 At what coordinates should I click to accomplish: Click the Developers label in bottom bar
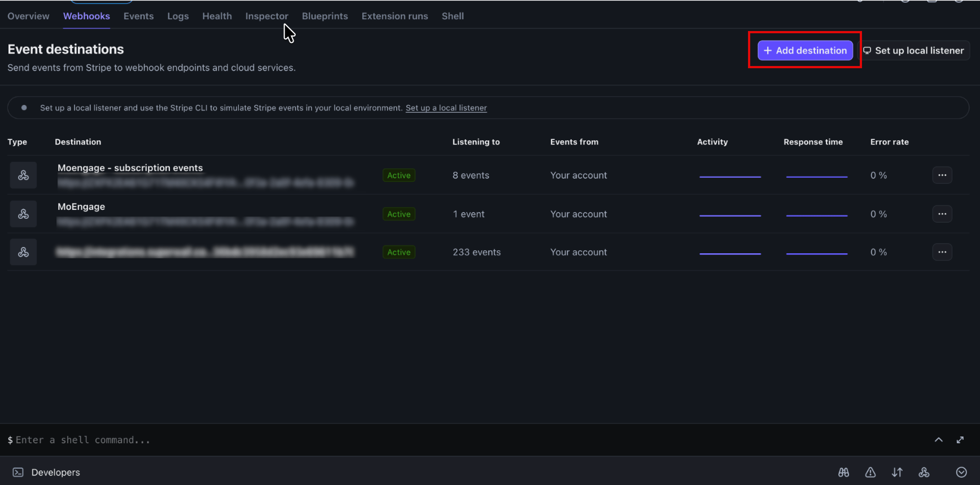[56, 473]
